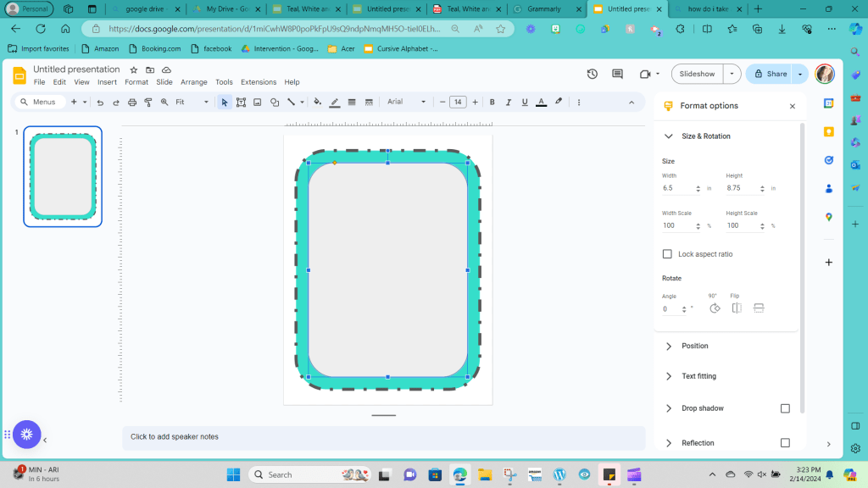Rotate shape 90 degrees

point(714,308)
